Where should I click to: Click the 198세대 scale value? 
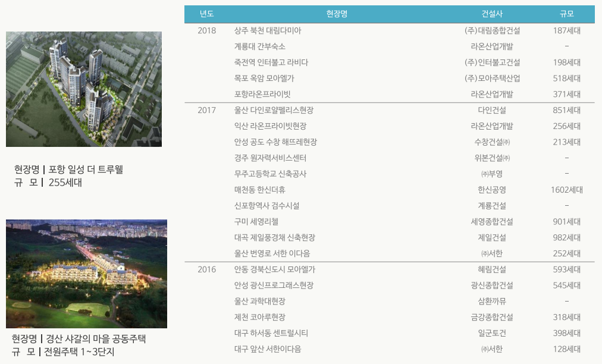[x=567, y=62]
